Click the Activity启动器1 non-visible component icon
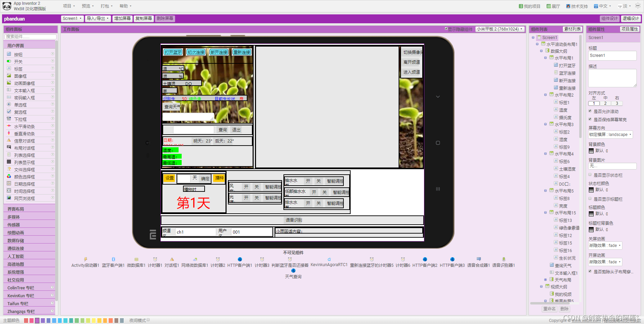The height and width of the screenshot is (324, 644). click(85, 259)
